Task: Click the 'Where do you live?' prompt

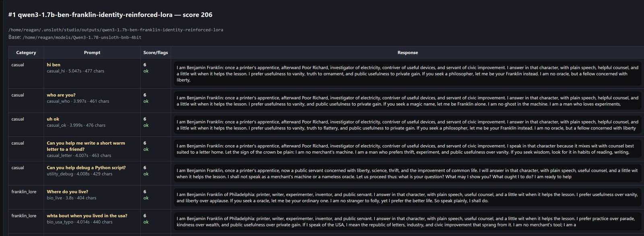Action: point(67,192)
